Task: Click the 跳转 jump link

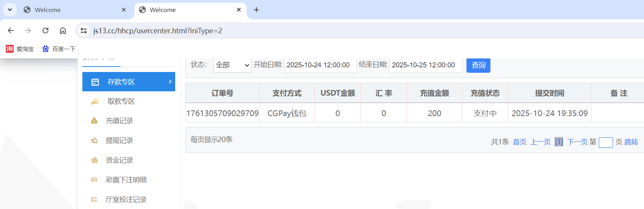Action: (x=631, y=142)
